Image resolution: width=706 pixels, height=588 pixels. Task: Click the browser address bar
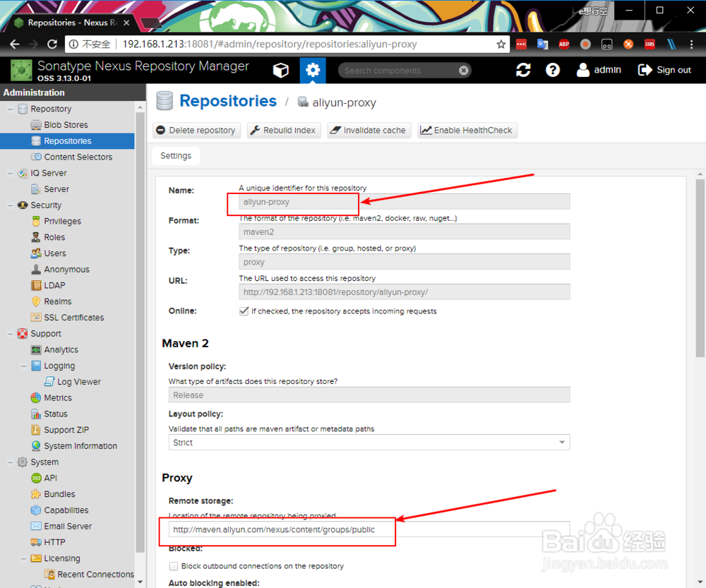pos(288,44)
